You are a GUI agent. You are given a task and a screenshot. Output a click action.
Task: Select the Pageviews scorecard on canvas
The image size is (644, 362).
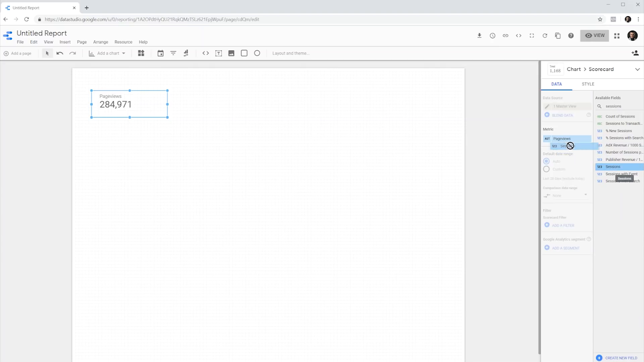click(x=129, y=104)
